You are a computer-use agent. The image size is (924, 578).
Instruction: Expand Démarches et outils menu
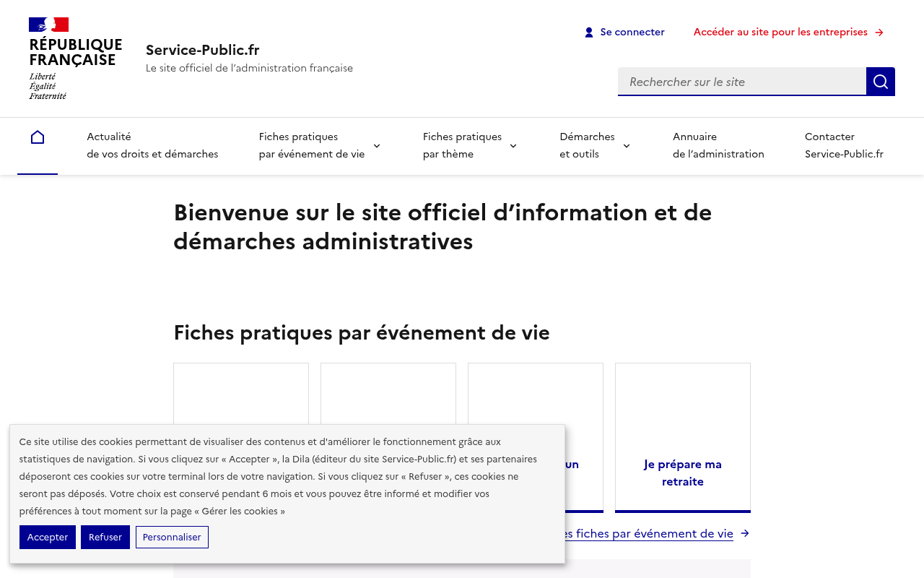point(595,145)
